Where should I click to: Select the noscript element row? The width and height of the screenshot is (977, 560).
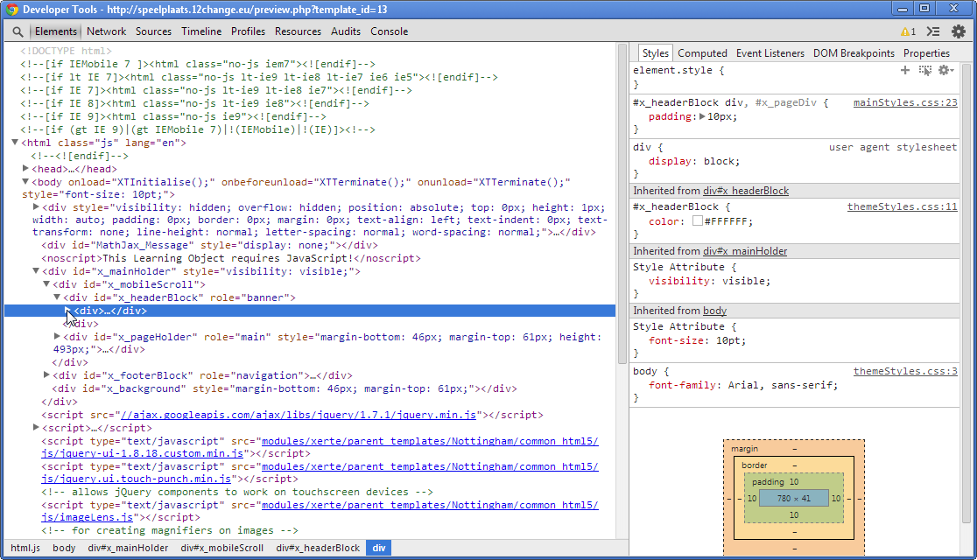pyautogui.click(x=231, y=258)
